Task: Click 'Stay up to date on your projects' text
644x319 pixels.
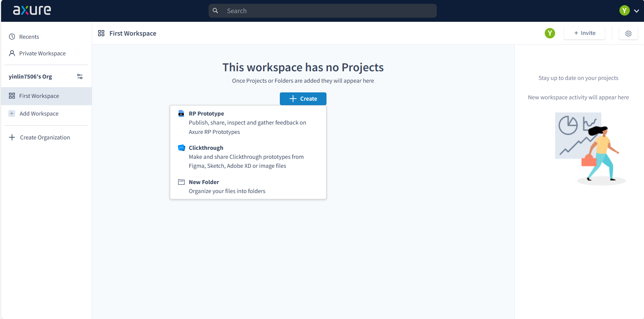Action: pyautogui.click(x=578, y=78)
